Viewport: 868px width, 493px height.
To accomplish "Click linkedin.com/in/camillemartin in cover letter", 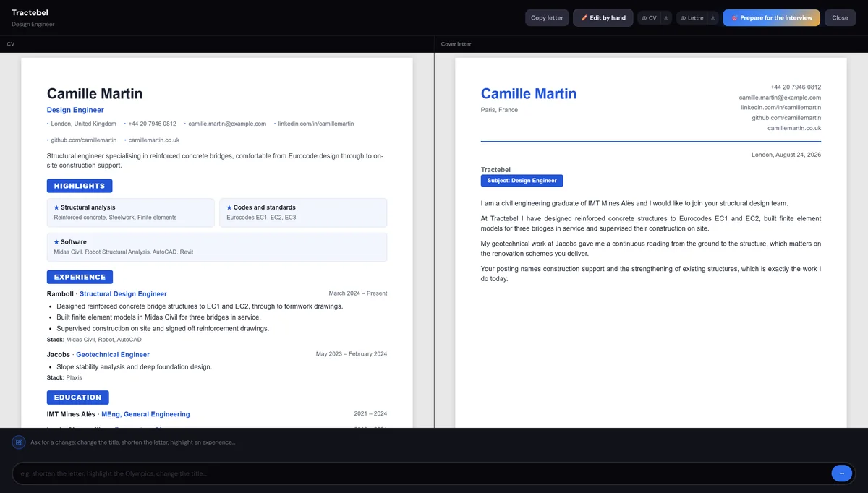I will pos(780,107).
